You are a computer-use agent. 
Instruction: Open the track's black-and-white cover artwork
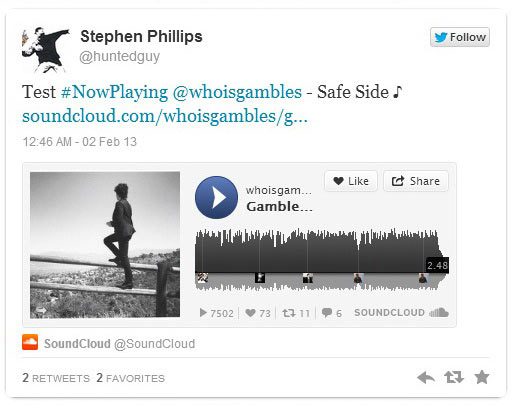pos(105,245)
